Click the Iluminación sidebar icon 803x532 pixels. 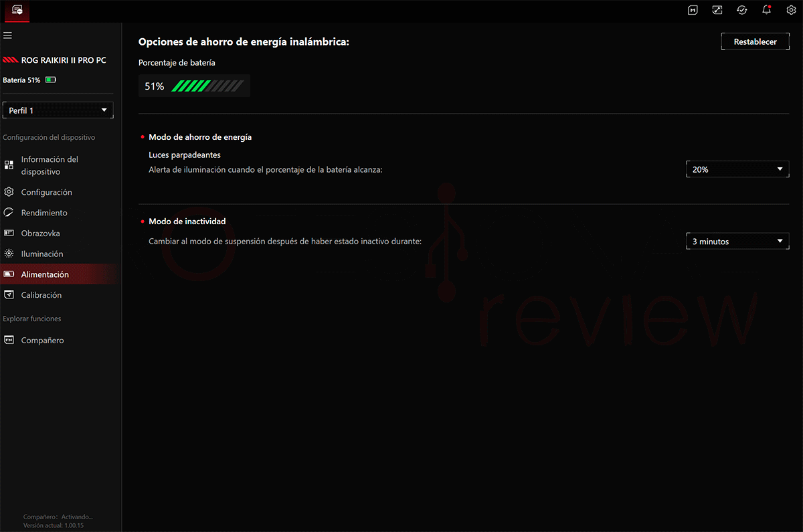pyautogui.click(x=9, y=254)
